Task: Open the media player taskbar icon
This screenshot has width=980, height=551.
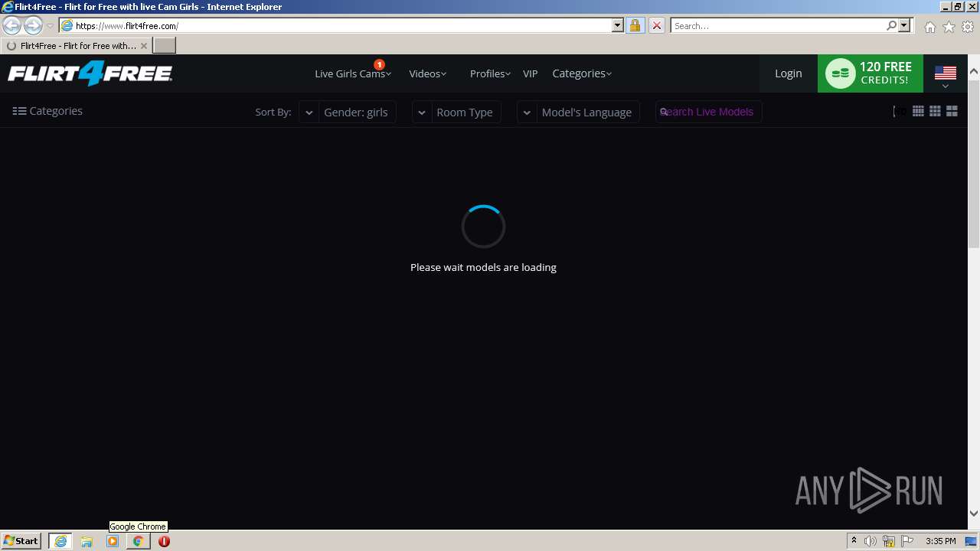Action: point(113,541)
